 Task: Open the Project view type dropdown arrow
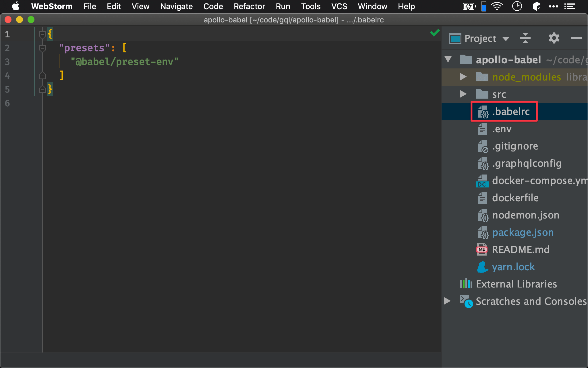coord(506,39)
